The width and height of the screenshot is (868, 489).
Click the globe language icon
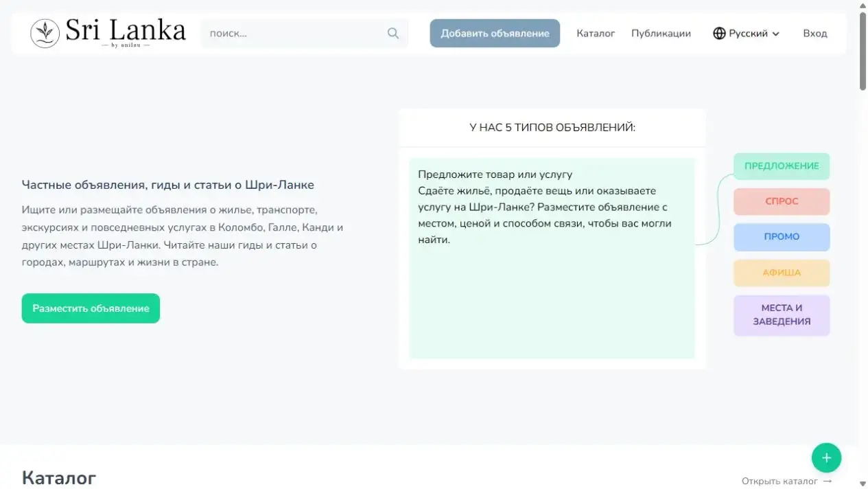[x=719, y=33]
